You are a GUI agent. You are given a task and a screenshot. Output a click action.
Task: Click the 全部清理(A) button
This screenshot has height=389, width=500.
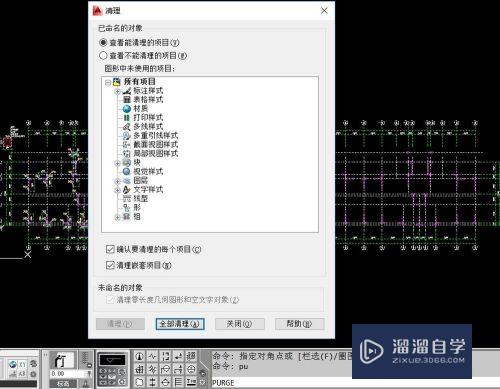pos(180,324)
